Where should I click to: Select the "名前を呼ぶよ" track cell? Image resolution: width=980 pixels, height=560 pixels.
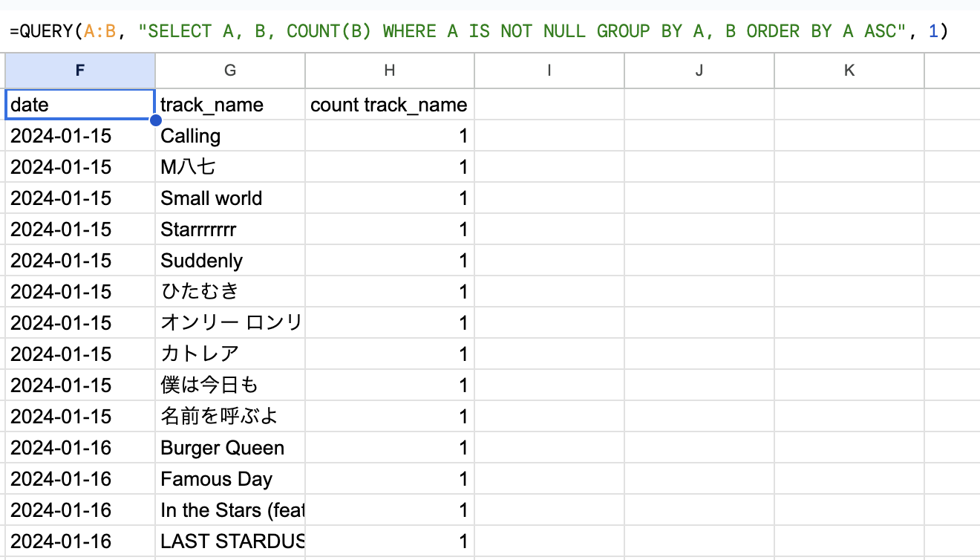coord(230,417)
